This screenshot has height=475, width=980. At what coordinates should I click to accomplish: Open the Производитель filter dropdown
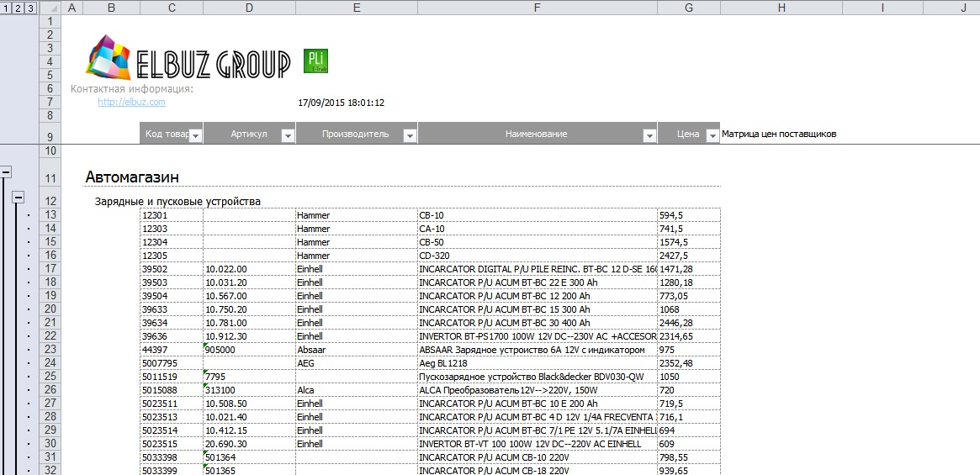click(410, 135)
